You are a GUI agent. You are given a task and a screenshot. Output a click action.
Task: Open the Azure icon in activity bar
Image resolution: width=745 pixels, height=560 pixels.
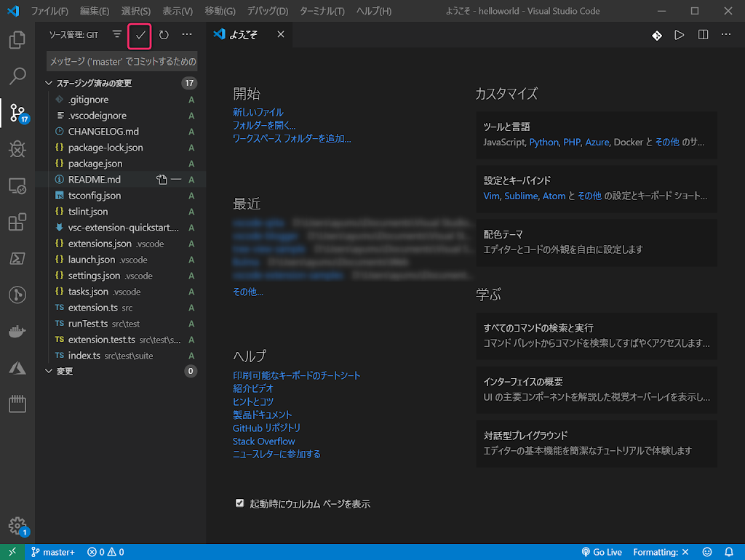point(17,367)
